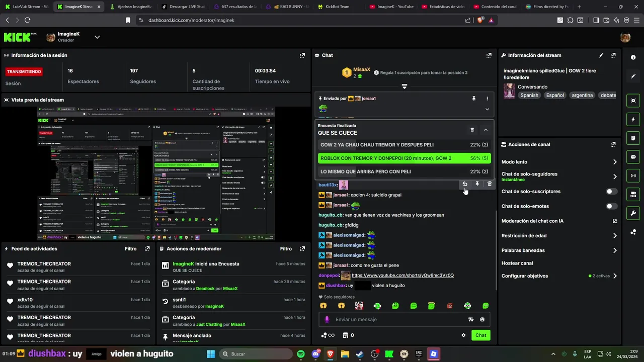Open Filtro in Feed de actividades

pos(130,248)
